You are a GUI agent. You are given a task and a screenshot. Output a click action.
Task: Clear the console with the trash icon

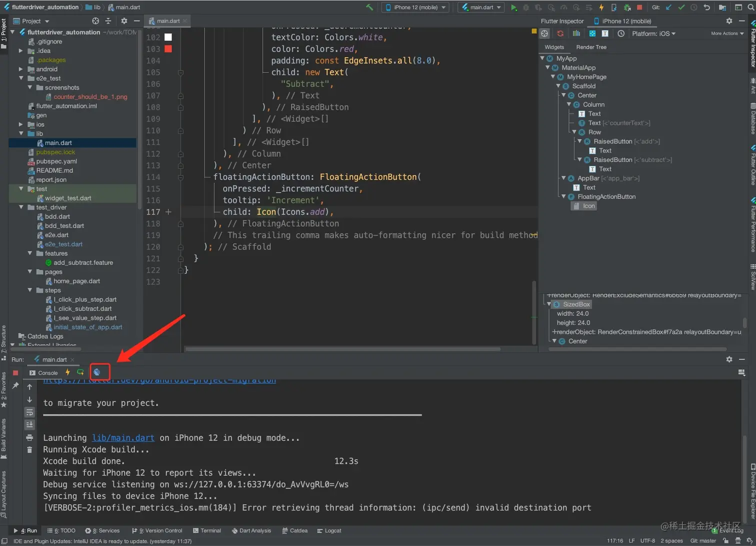(29, 450)
